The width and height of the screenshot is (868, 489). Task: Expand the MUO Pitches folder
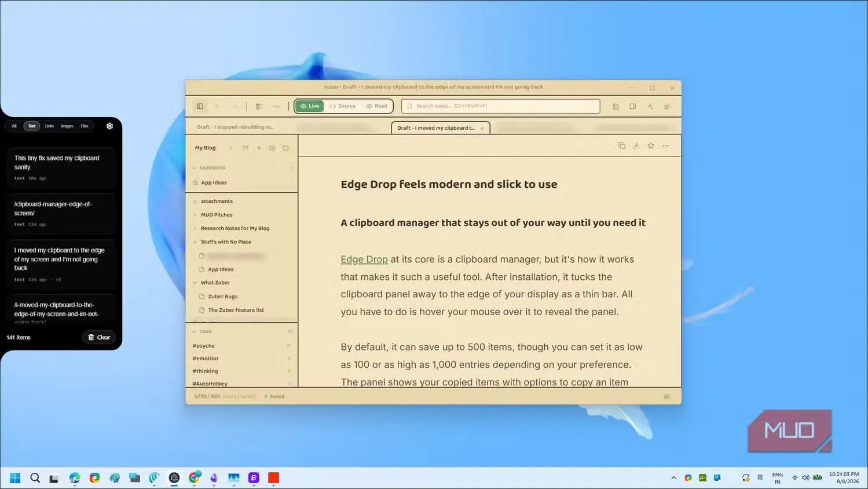point(195,215)
